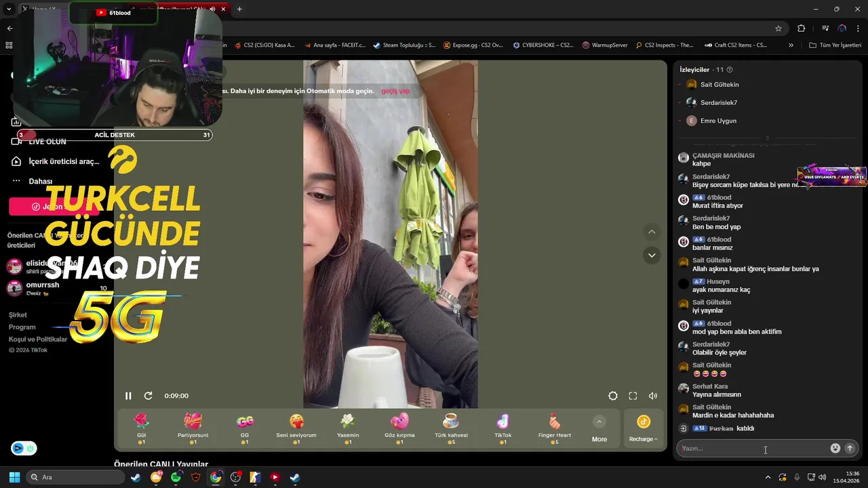
Task: Open recommended creator omurrssh
Action: [42, 288]
